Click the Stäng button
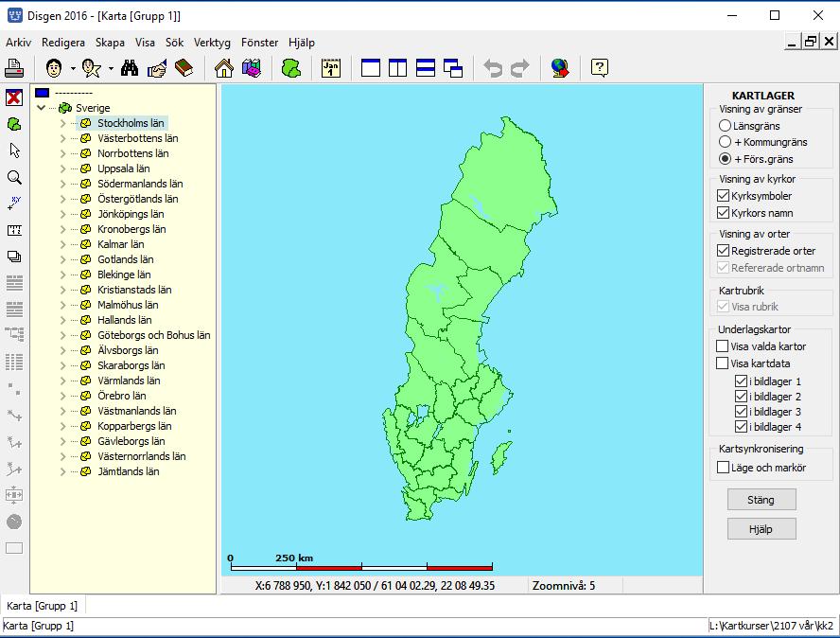Screen dimensions: 840x638 [761, 500]
